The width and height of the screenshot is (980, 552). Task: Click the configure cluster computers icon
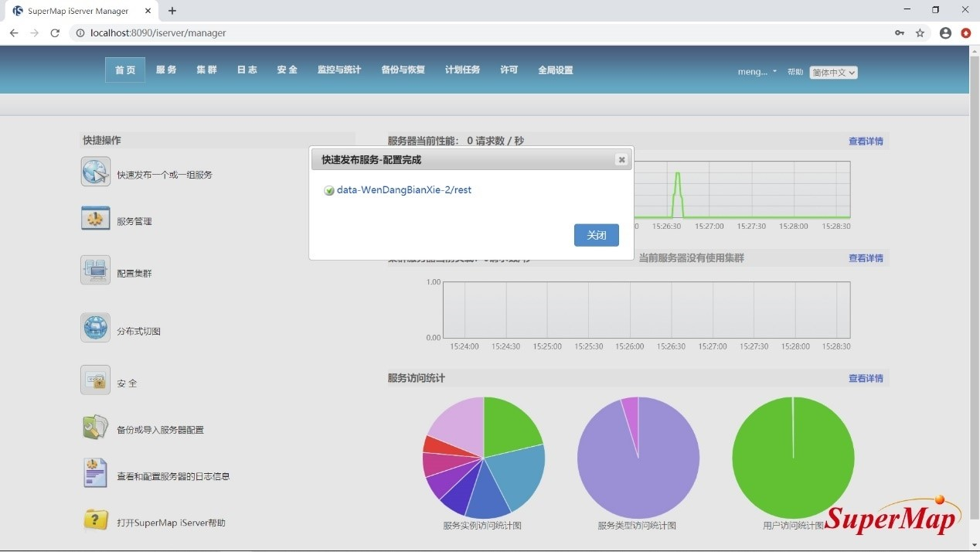tap(96, 271)
